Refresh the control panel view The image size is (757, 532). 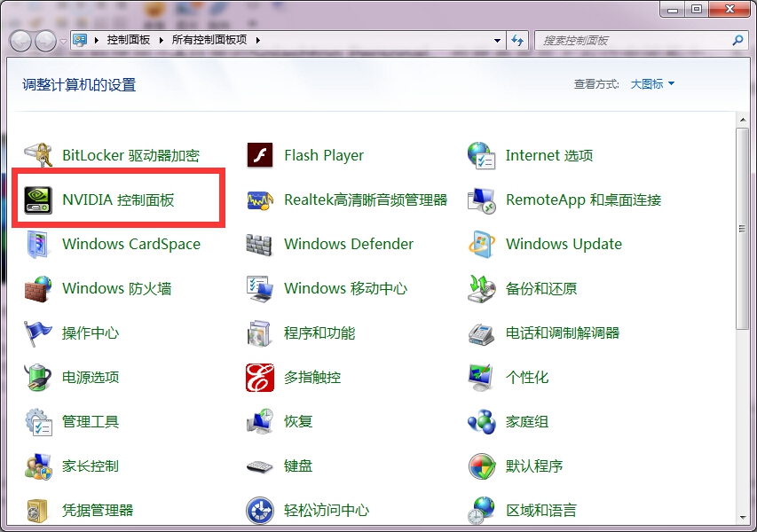[517, 41]
